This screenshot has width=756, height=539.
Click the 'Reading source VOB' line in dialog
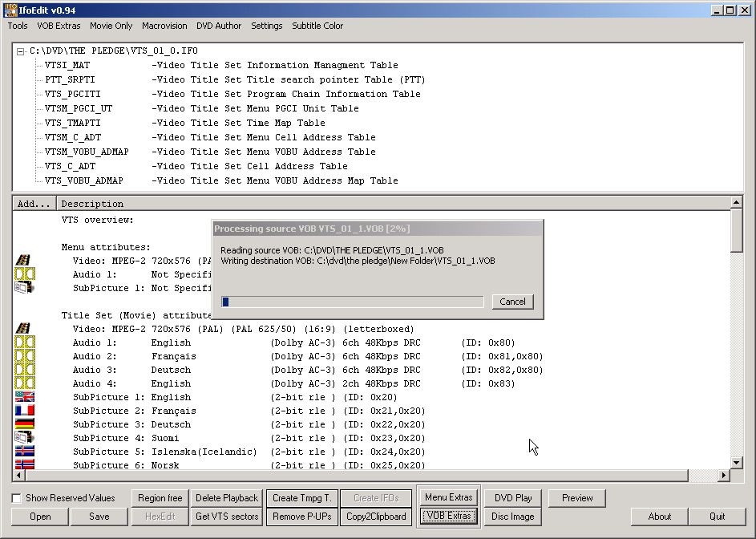coord(332,250)
